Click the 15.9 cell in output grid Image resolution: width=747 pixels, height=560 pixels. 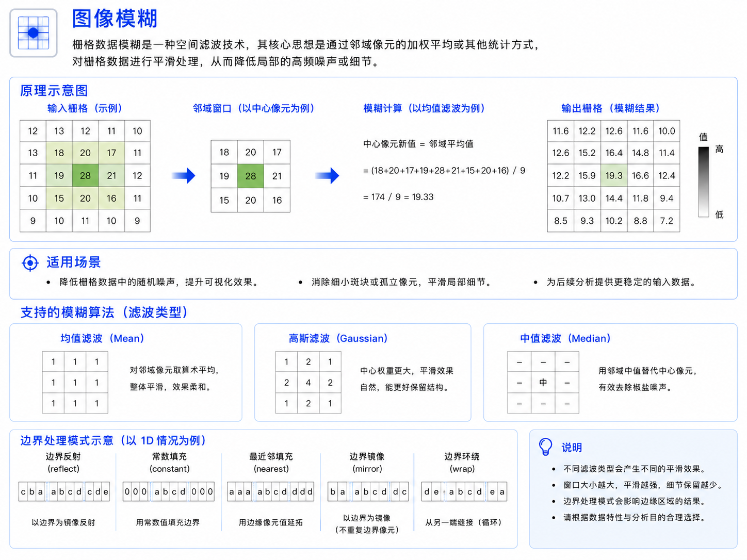pyautogui.click(x=587, y=175)
